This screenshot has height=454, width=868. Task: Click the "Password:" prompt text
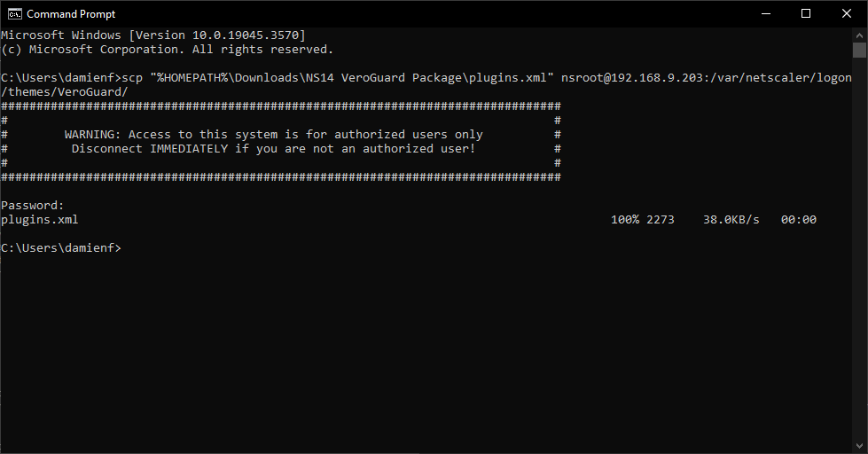pos(33,205)
